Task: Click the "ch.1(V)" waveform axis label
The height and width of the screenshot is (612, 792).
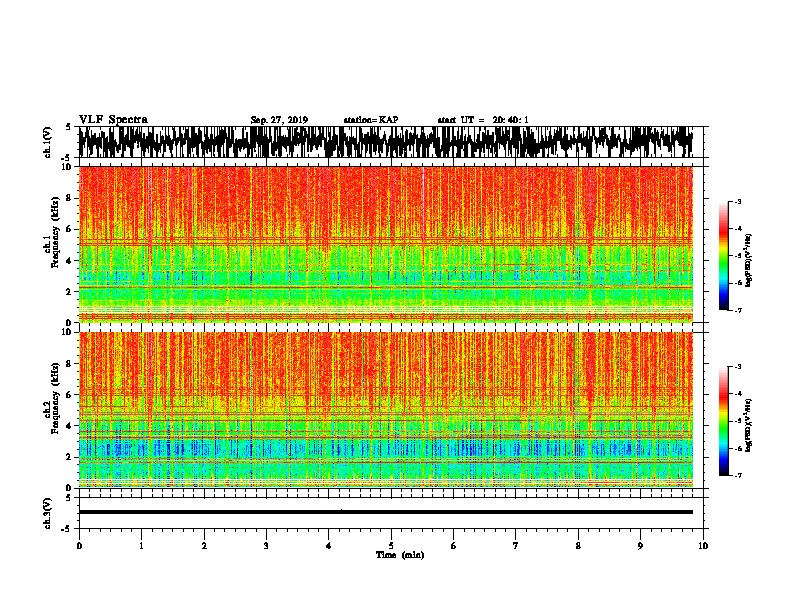Action: (47, 142)
